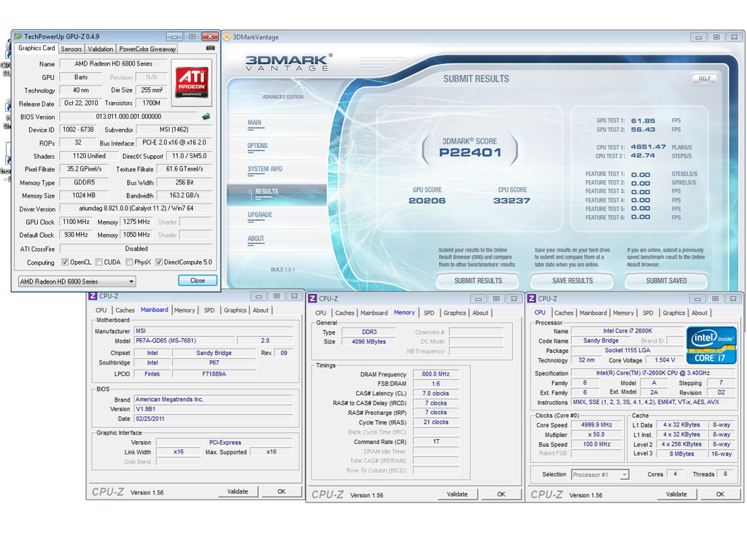This screenshot has height=560, width=747.
Task: Click the Driver Version field in GPU-Z
Action: 136,209
